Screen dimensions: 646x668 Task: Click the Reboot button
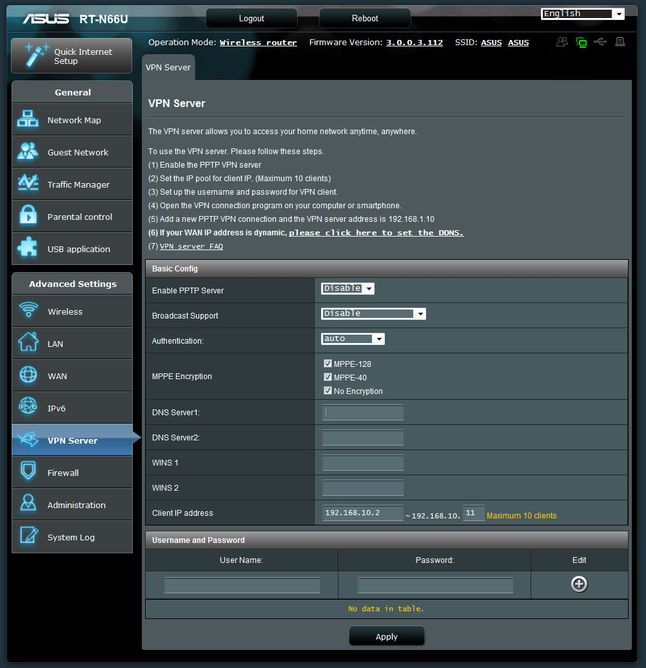point(365,18)
